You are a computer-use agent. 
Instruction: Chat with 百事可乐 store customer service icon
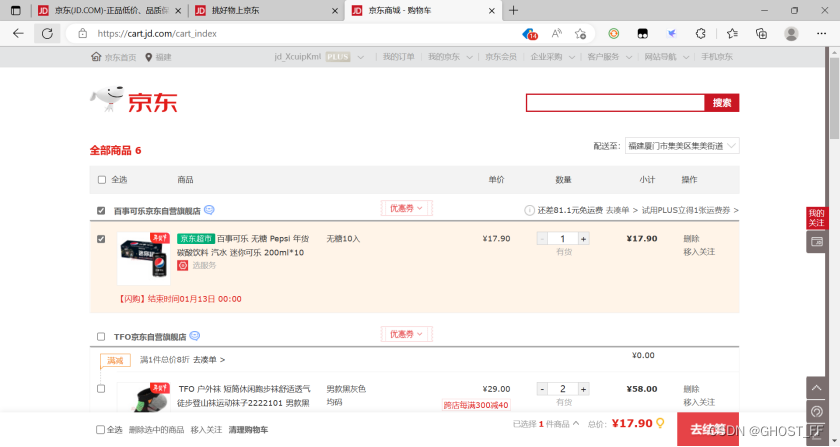209,210
